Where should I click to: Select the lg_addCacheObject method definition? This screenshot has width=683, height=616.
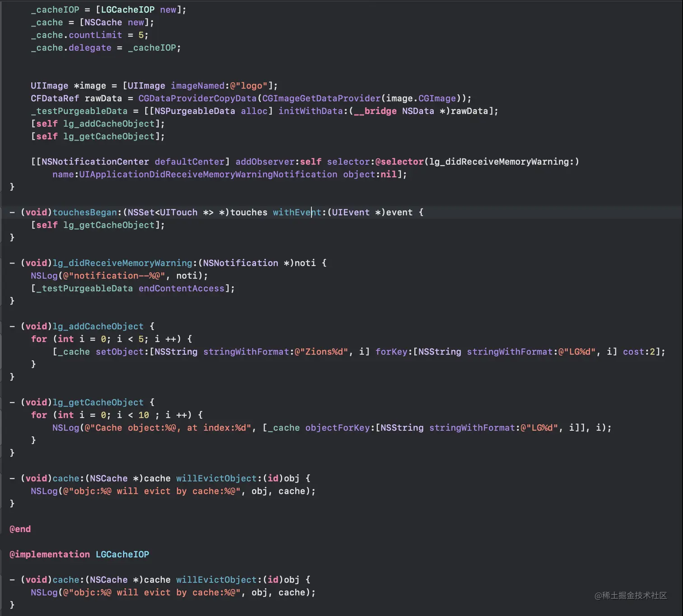pyautogui.click(x=98, y=326)
